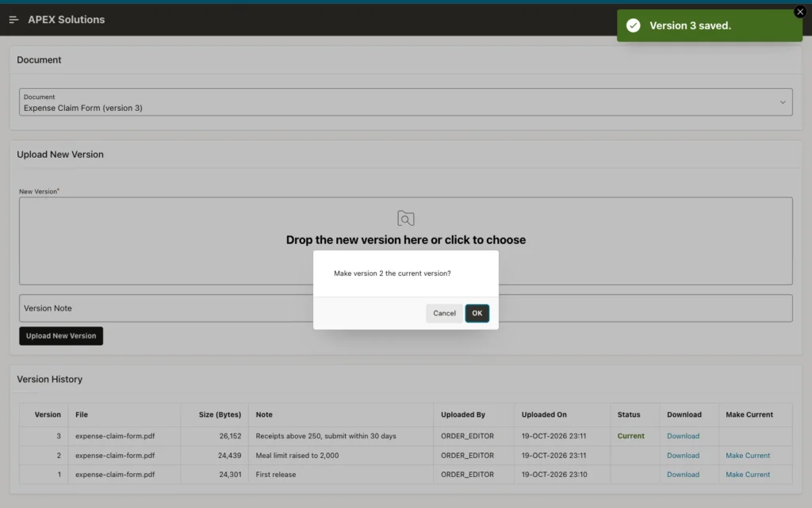Click the Download column header
Viewport: 812px width, 508px height.
click(684, 414)
